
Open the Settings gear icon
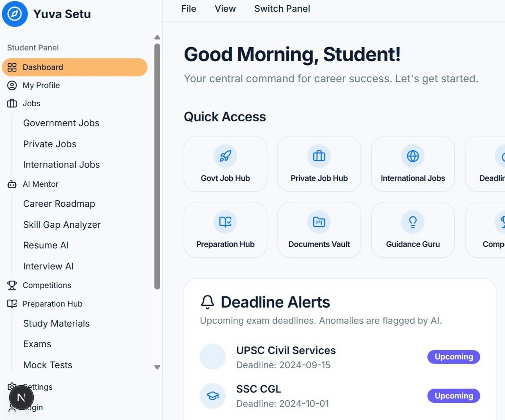(x=12, y=387)
